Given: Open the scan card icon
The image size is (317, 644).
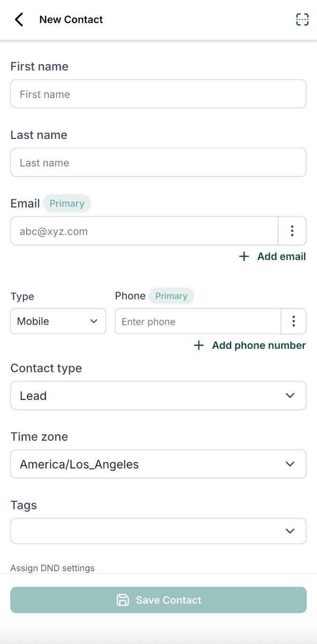Looking at the screenshot, I should (302, 20).
